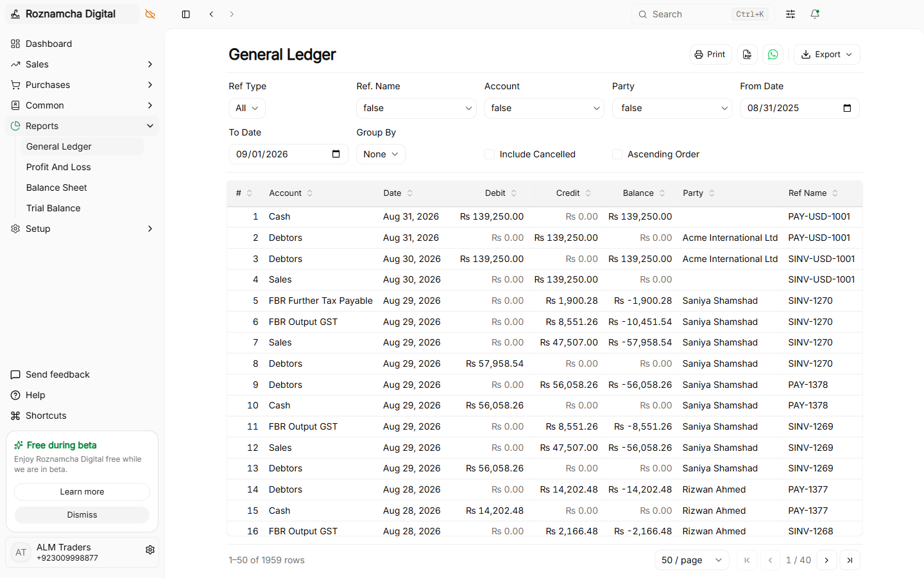Viewport: 924px width, 578px height.
Task: Click PAY-1377 in row 15
Action: (808, 511)
